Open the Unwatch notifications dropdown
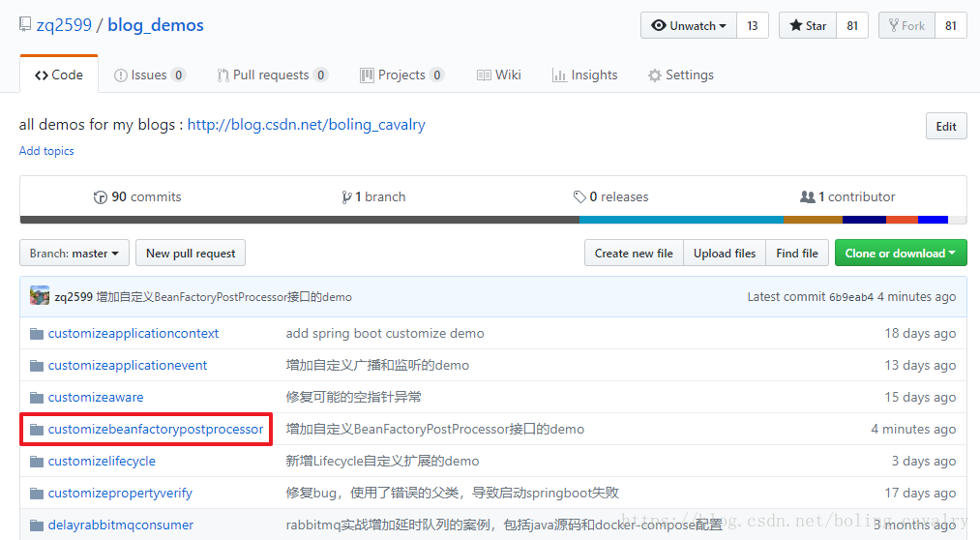 [689, 25]
